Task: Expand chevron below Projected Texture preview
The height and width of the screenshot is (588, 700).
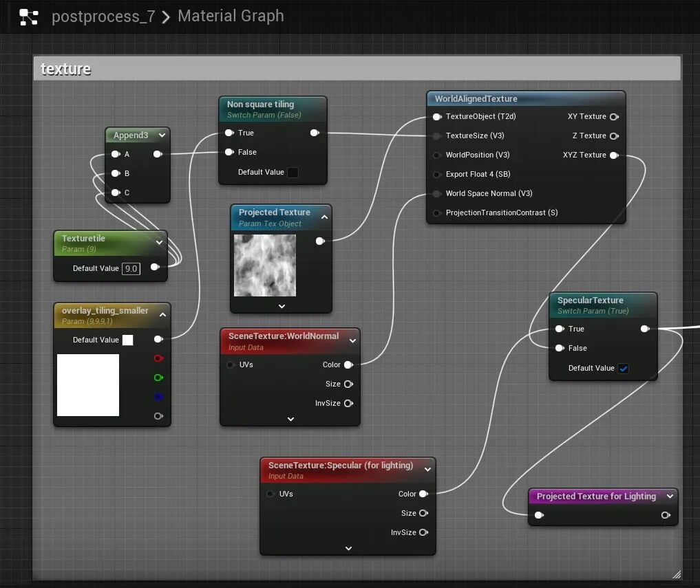Action: pyautogui.click(x=282, y=306)
